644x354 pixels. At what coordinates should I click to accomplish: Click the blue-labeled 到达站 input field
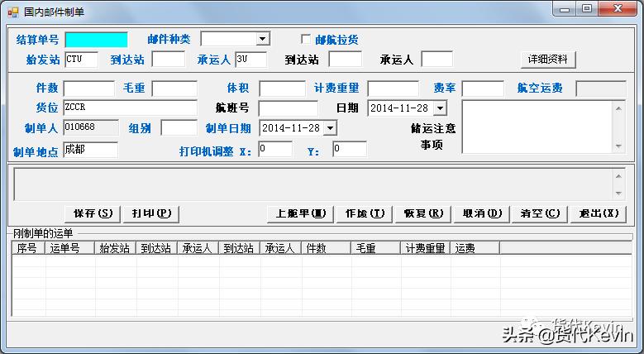coord(169,60)
